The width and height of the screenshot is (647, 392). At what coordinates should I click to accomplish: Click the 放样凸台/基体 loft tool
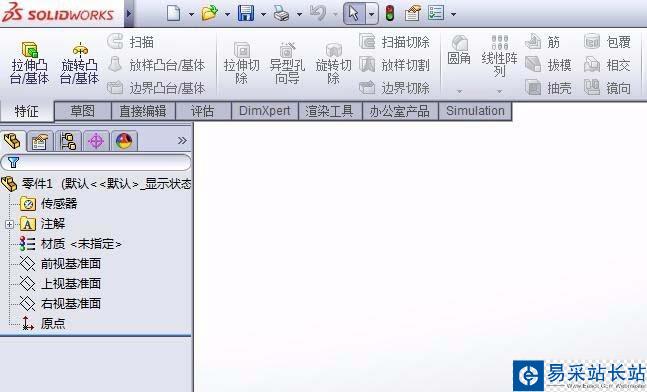[x=156, y=65]
